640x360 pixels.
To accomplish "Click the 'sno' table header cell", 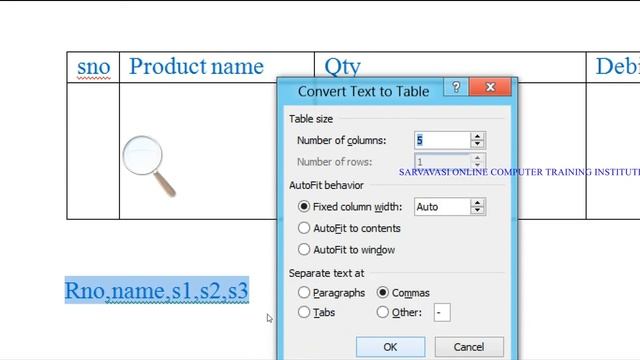I will (x=93, y=67).
